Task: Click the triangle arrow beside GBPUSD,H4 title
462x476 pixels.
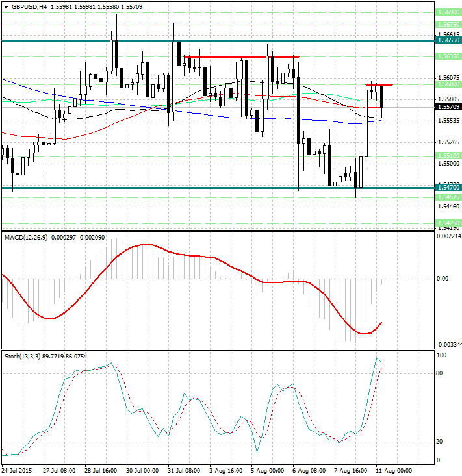Action: 6,6
